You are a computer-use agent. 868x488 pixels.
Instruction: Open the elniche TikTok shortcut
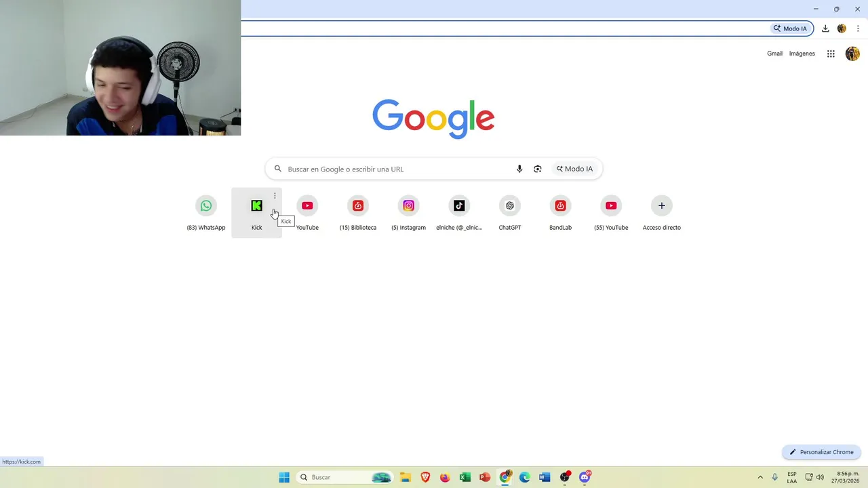tap(459, 213)
